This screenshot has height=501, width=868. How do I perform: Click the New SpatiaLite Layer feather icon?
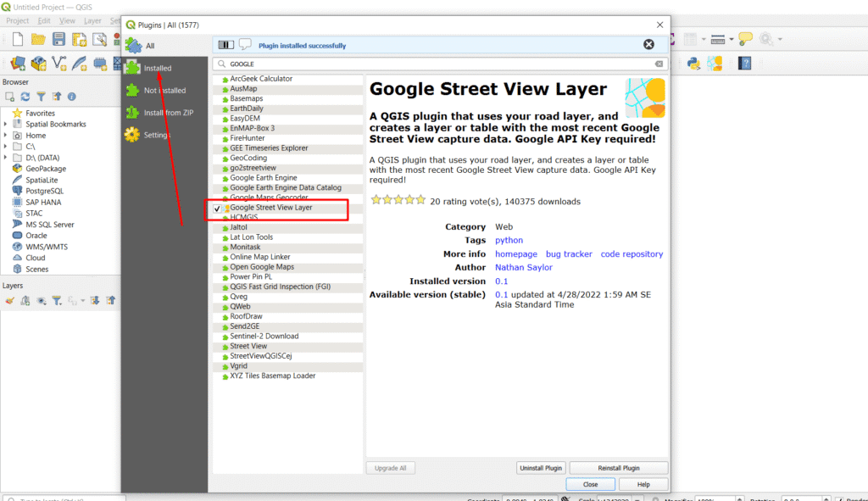tap(79, 64)
